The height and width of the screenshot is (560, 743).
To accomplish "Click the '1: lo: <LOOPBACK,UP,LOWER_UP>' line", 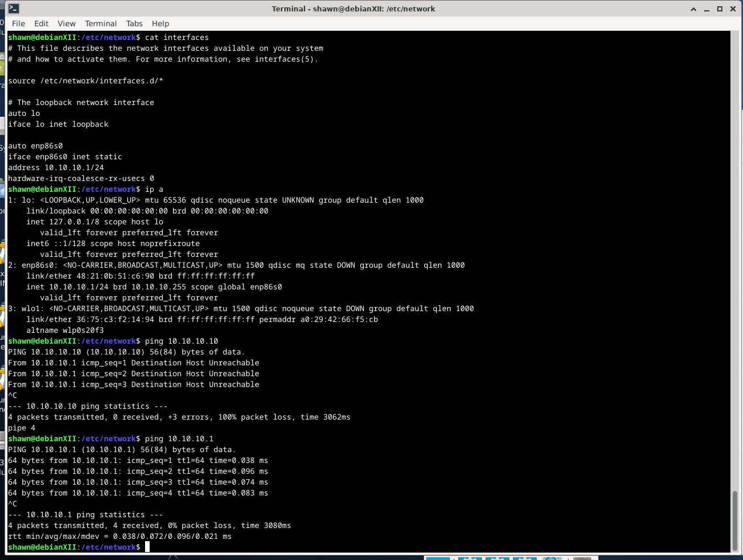I will (x=216, y=200).
